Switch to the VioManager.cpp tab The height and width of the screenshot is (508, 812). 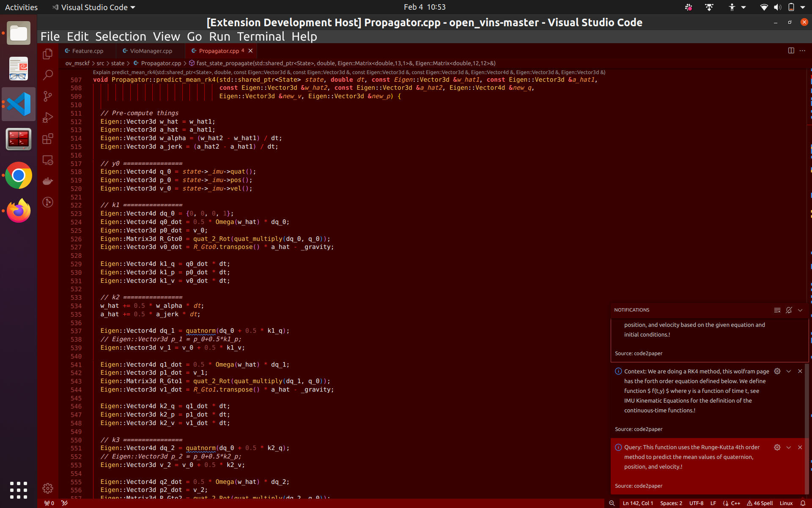click(151, 51)
